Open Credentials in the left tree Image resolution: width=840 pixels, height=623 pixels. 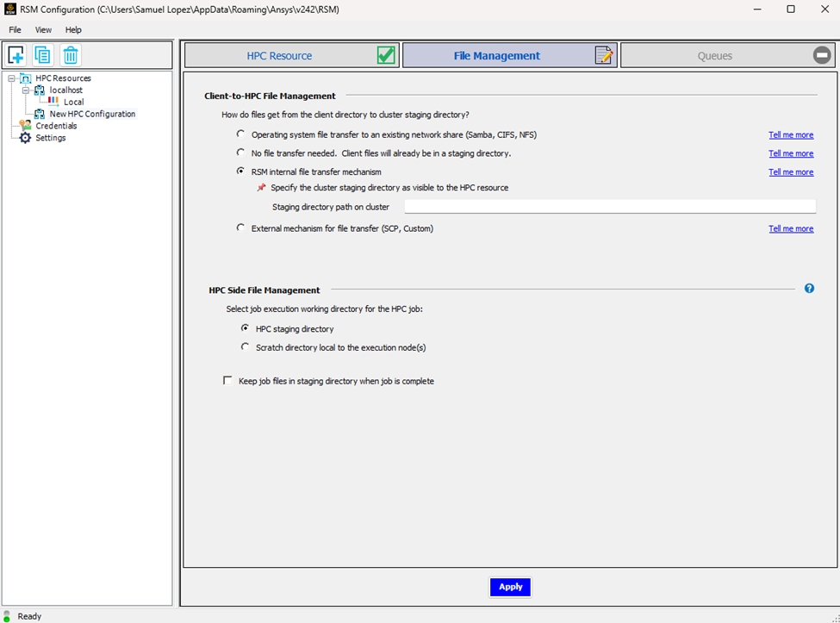pyautogui.click(x=48, y=126)
